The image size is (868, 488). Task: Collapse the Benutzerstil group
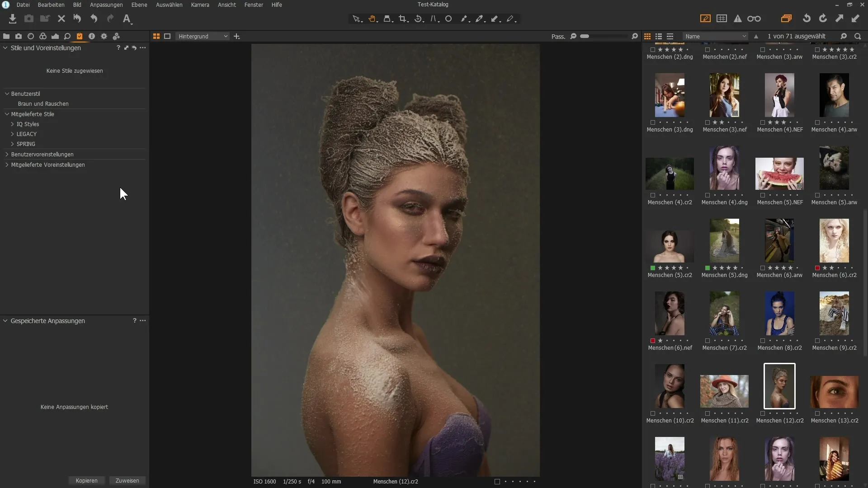pyautogui.click(x=7, y=94)
